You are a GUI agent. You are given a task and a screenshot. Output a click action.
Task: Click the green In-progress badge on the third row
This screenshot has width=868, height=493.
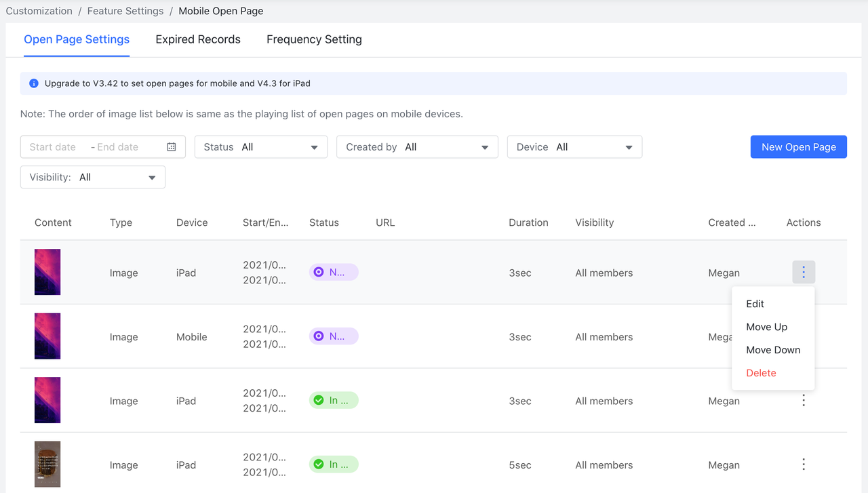pos(333,400)
